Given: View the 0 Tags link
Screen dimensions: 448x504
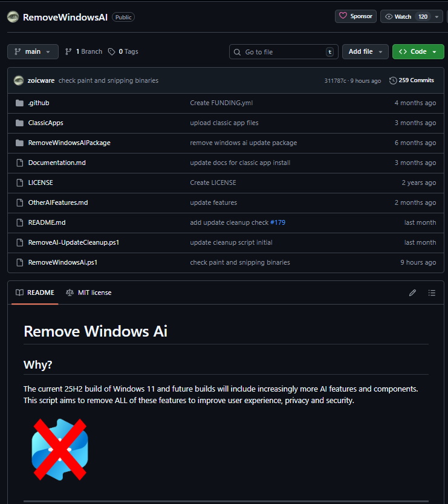Looking at the screenshot, I should coord(123,52).
